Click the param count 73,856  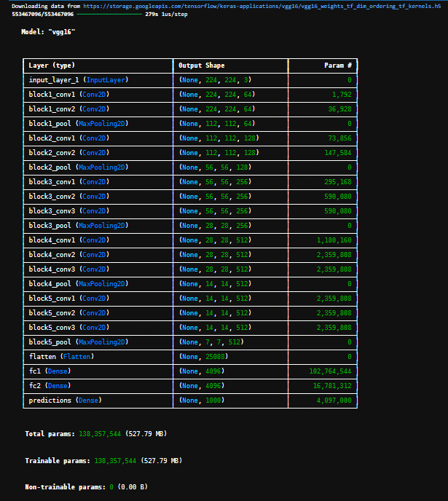click(x=339, y=138)
